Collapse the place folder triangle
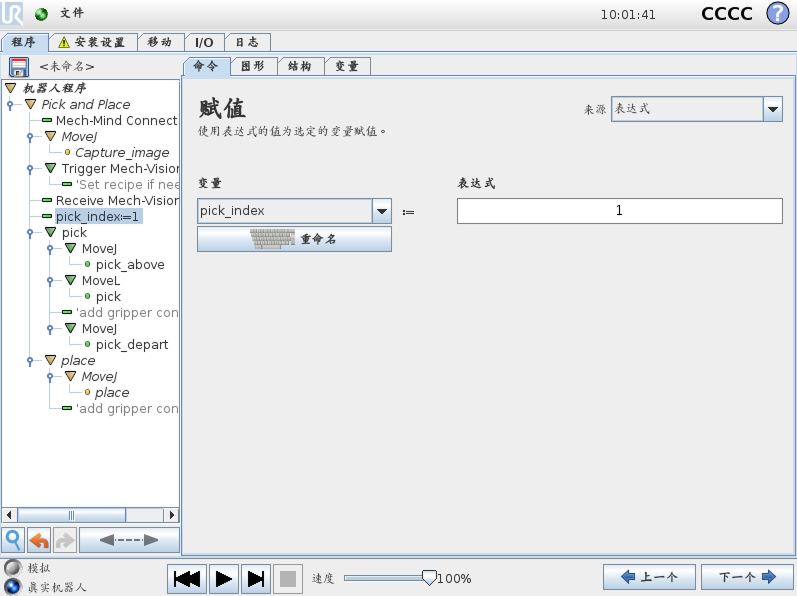This screenshot has width=797, height=596. point(50,360)
